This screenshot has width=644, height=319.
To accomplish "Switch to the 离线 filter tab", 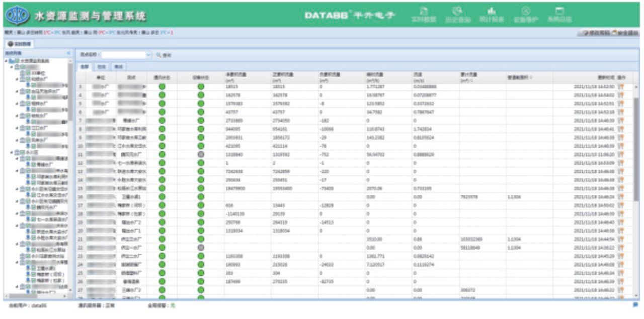I will tap(119, 66).
